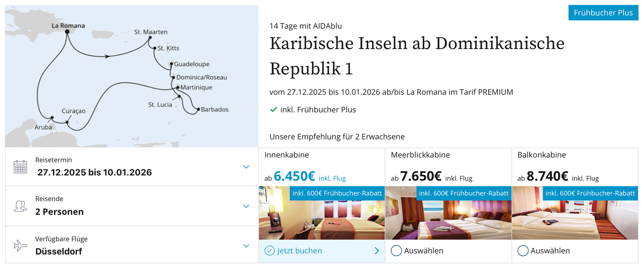Screen dimensions: 644x271
Task: Click the Frühbucher Plus badge
Action: pyautogui.click(x=603, y=13)
